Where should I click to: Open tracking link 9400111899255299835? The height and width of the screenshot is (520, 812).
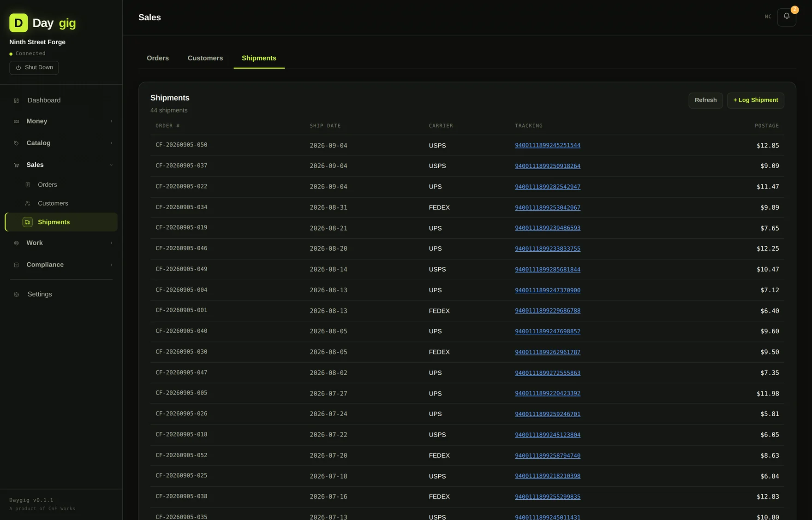point(548,496)
